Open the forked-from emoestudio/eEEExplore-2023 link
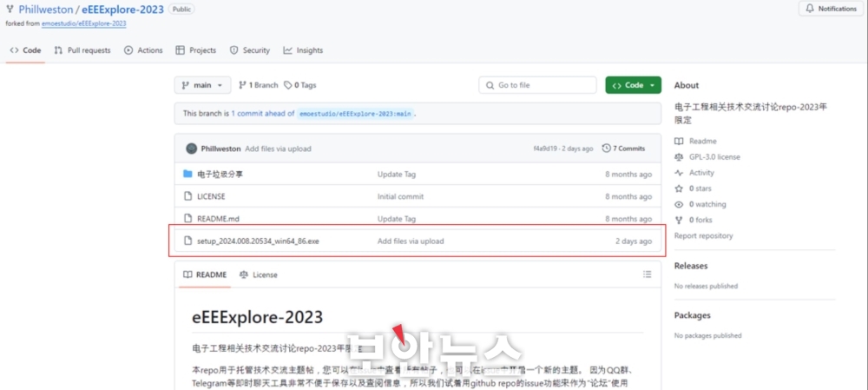The width and height of the screenshot is (868, 390). [x=83, y=23]
